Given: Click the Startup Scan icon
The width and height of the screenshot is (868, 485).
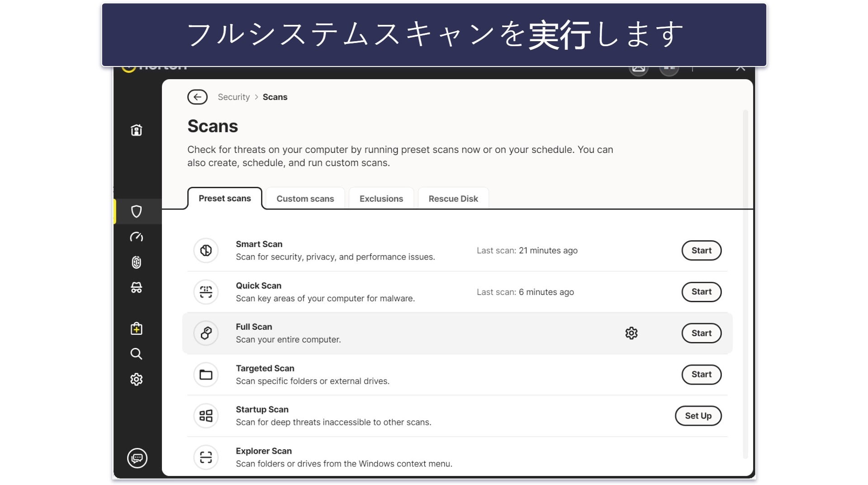Looking at the screenshot, I should pos(206,416).
